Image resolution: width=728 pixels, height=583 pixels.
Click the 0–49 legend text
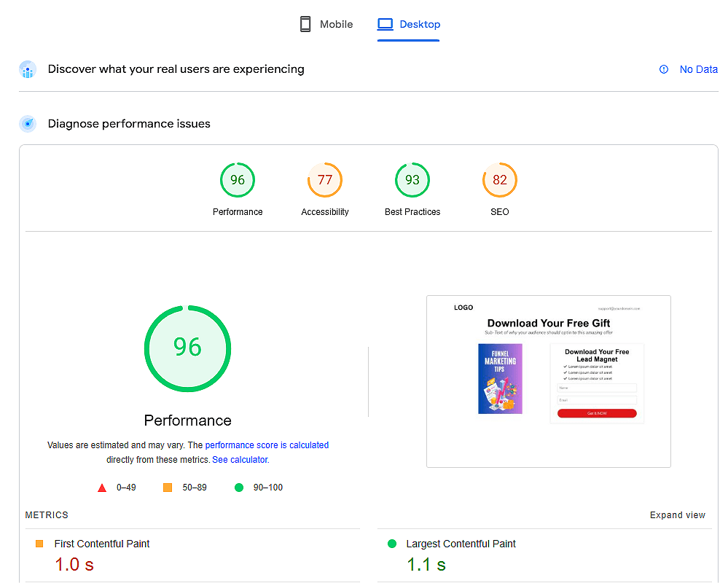(x=126, y=488)
